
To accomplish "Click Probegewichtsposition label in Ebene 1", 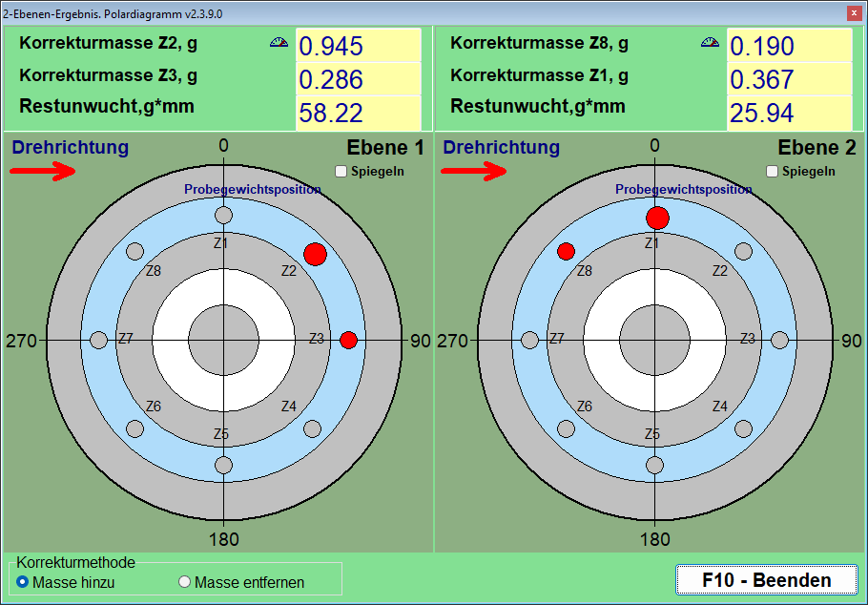I will point(253,190).
